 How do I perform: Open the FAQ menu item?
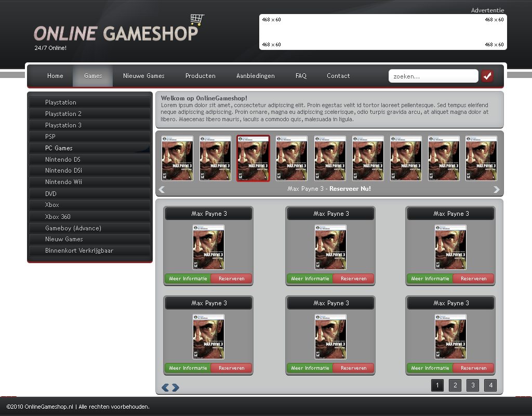tap(301, 76)
